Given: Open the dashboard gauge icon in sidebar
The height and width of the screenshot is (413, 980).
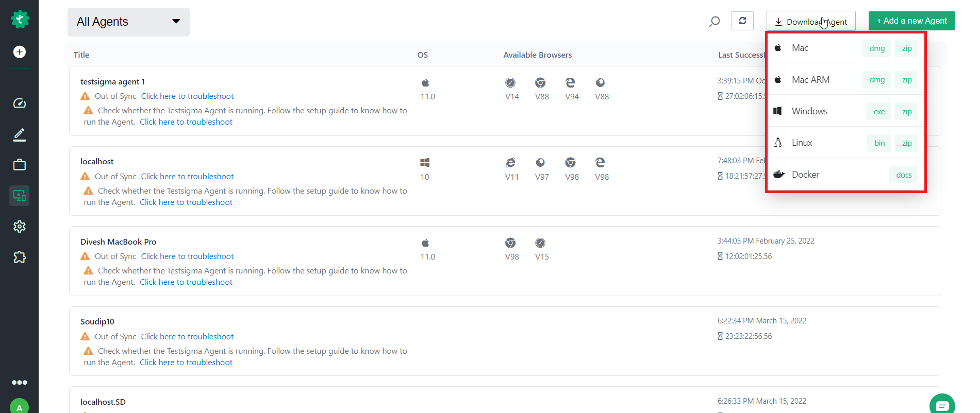Looking at the screenshot, I should [20, 103].
